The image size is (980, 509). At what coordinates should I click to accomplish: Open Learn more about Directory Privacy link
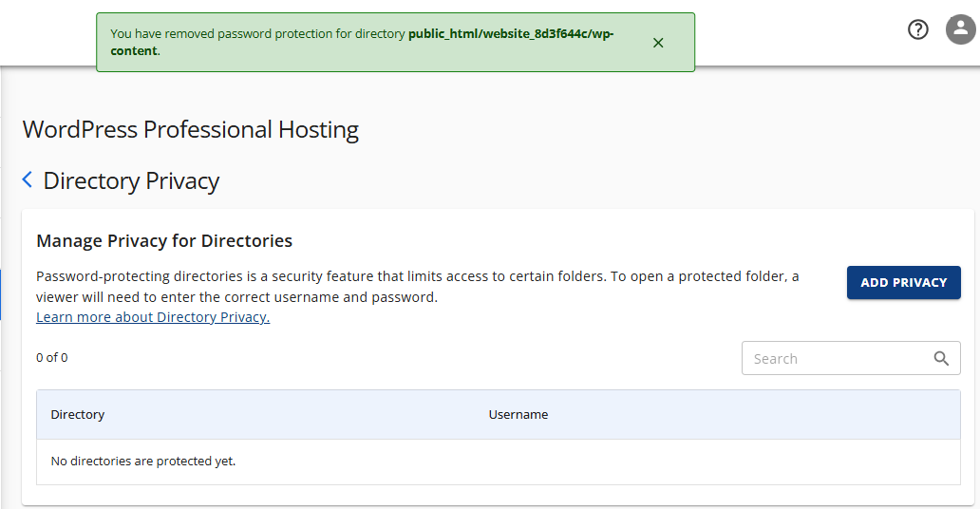tap(153, 317)
